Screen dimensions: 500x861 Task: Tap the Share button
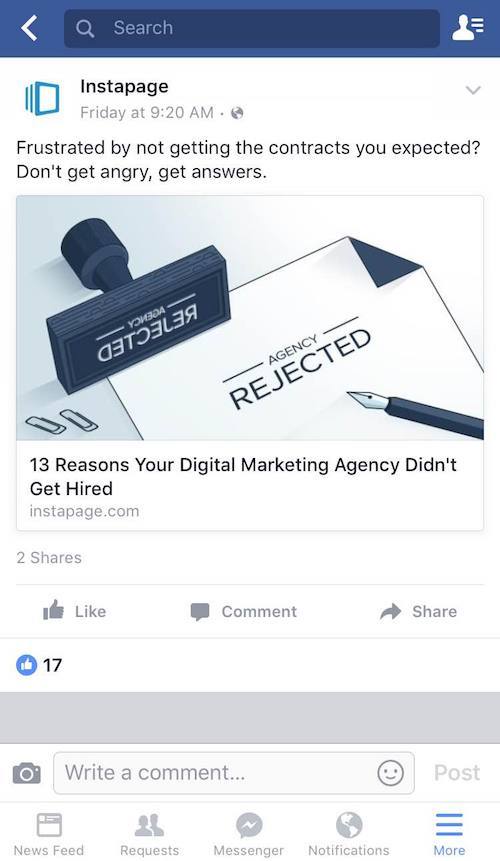pyautogui.click(x=418, y=611)
